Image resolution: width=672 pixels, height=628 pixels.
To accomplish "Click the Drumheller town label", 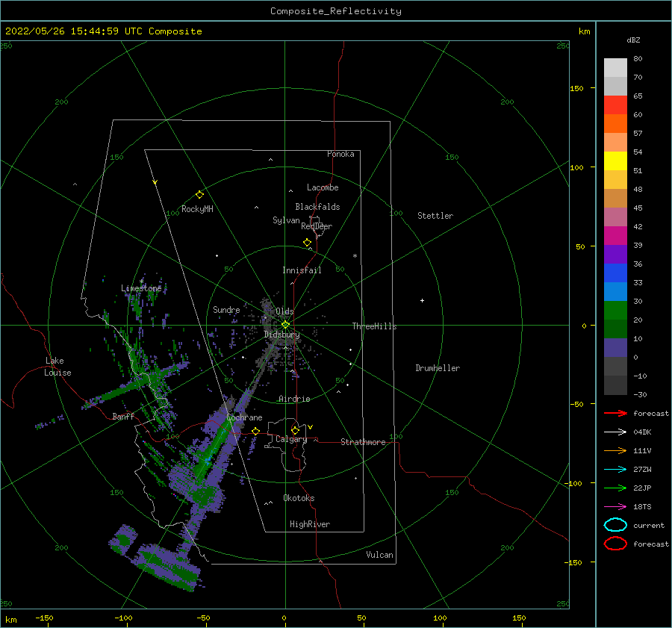I will 438,368.
